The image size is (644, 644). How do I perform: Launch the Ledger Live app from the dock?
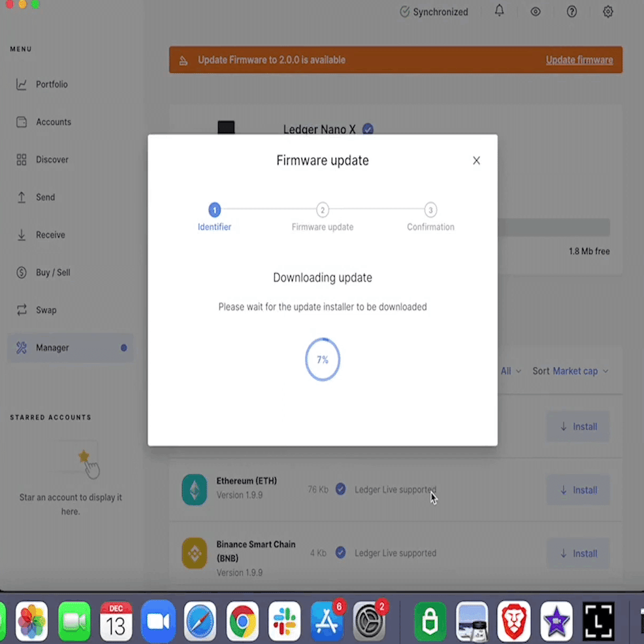598,621
